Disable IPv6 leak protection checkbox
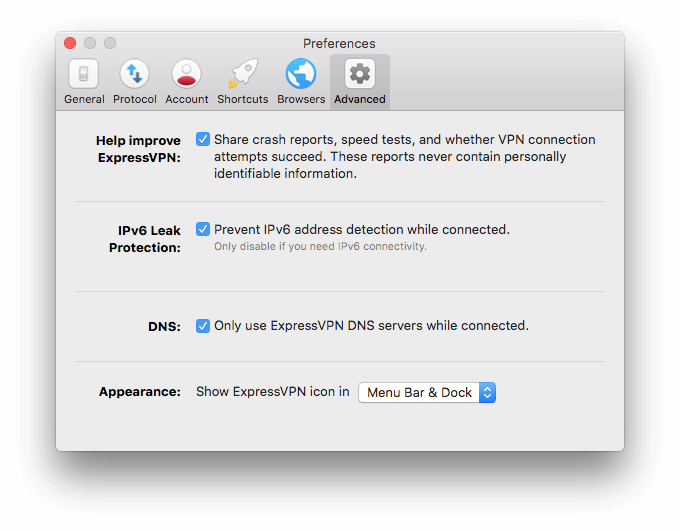This screenshot has width=680, height=531. 203,229
